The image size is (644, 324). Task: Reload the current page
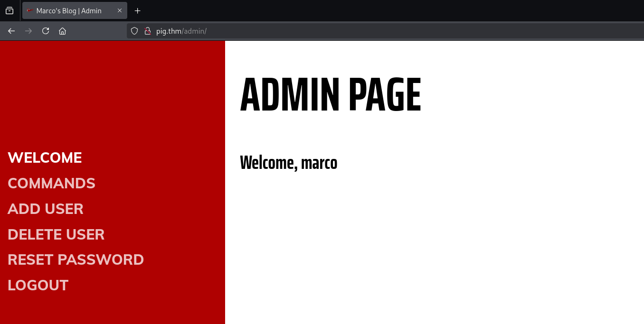pyautogui.click(x=46, y=31)
